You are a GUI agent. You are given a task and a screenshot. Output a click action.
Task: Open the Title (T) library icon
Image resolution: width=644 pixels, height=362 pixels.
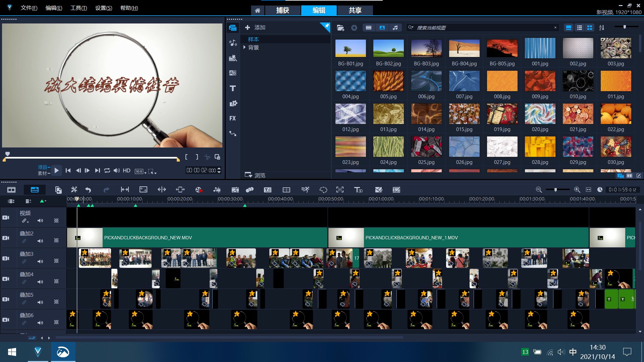click(x=233, y=88)
